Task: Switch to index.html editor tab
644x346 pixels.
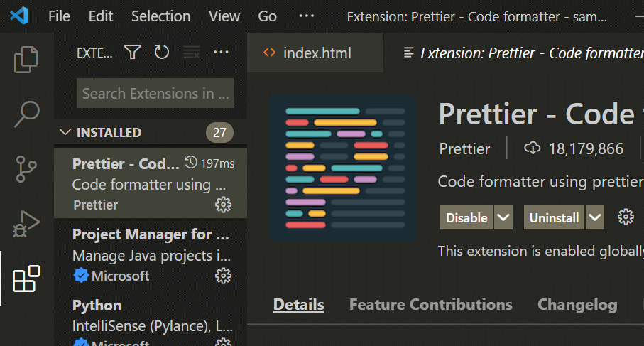Action: click(315, 53)
